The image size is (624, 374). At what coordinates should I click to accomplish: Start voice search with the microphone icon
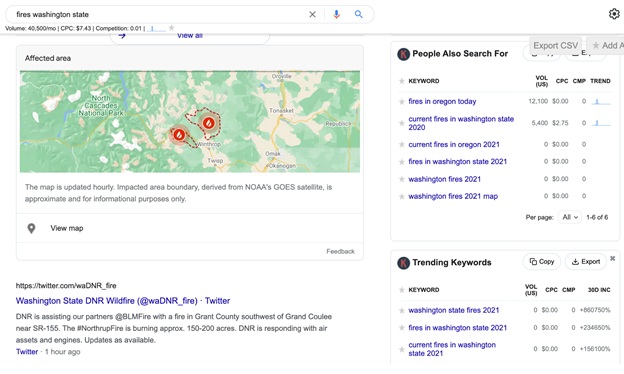coord(336,14)
